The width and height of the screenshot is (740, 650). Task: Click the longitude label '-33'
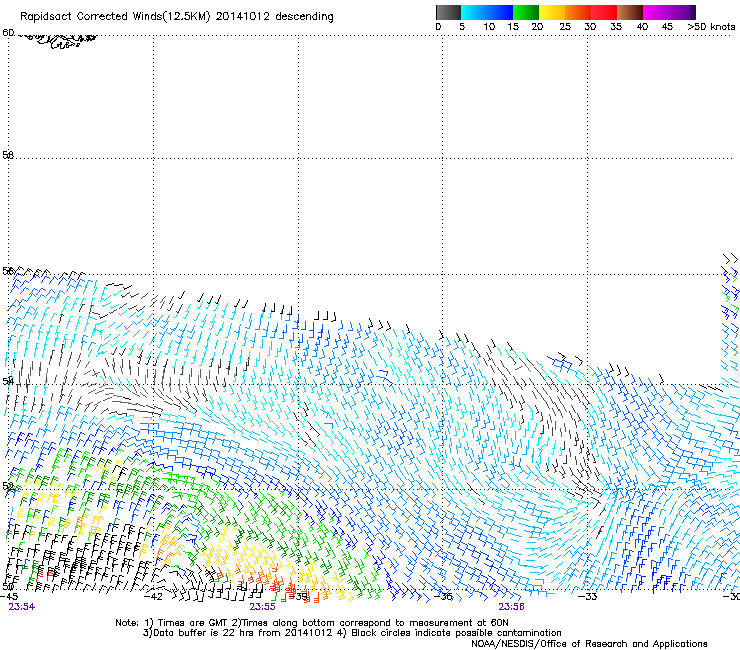point(587,597)
